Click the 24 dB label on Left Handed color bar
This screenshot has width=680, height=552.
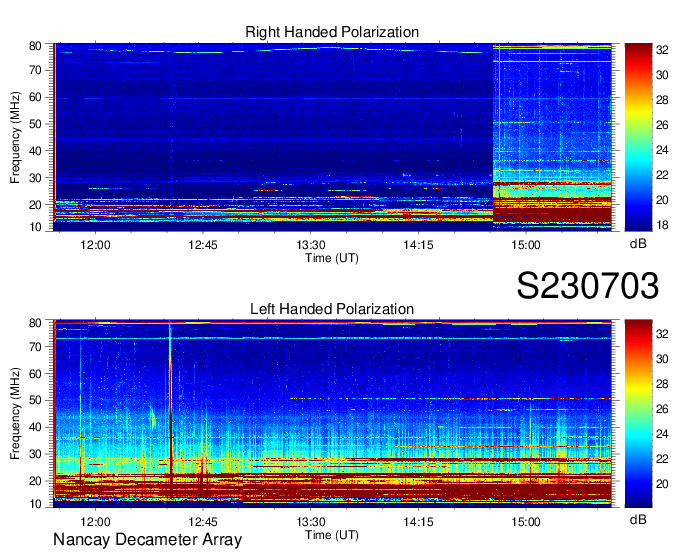(662, 434)
